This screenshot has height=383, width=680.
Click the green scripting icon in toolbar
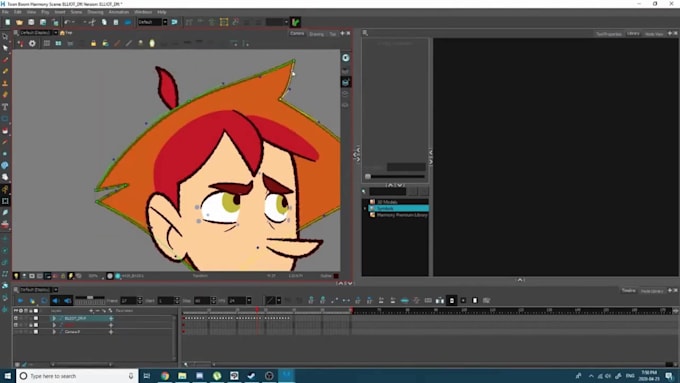tap(295, 22)
